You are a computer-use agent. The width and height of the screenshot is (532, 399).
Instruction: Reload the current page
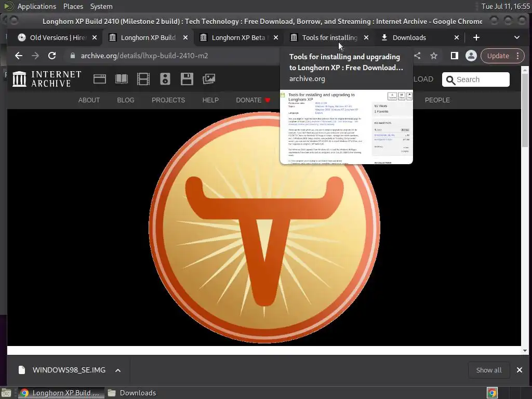(x=52, y=56)
